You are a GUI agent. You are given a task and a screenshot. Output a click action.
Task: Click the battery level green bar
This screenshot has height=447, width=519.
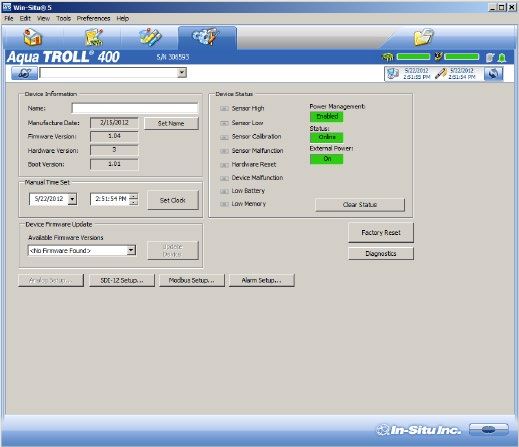462,57
